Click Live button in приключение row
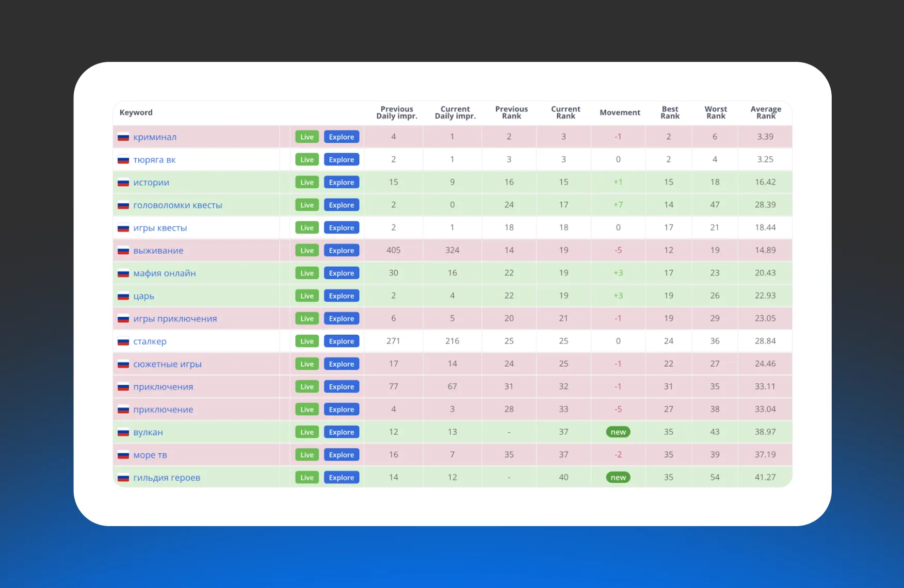 pos(307,410)
